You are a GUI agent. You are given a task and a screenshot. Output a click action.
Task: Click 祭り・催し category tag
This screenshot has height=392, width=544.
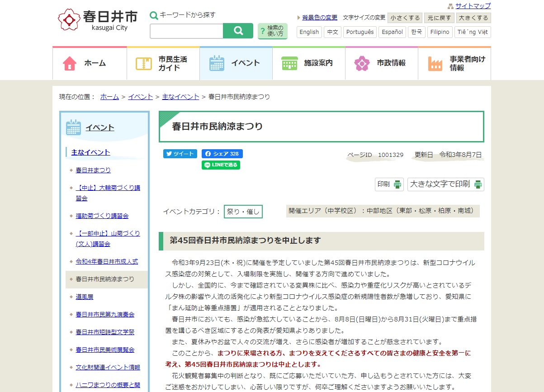click(243, 212)
